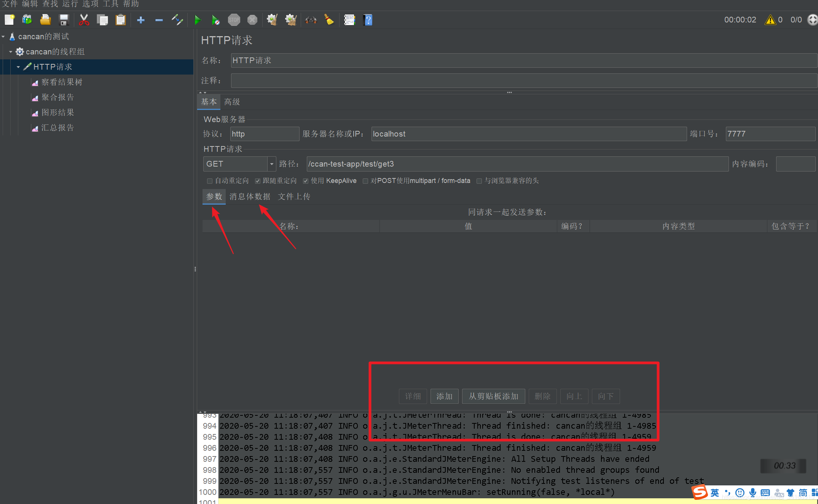Click the Cut scissors icon
Viewport: 818px width, 504px height.
click(84, 20)
